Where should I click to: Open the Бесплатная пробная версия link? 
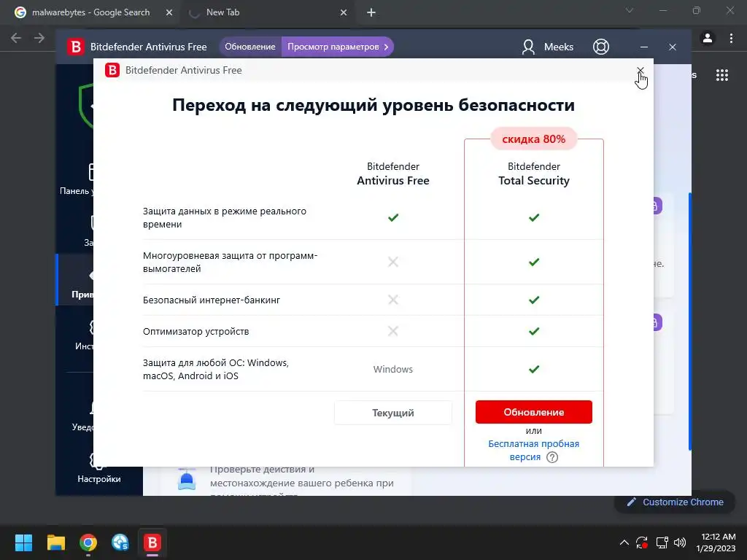click(x=533, y=450)
